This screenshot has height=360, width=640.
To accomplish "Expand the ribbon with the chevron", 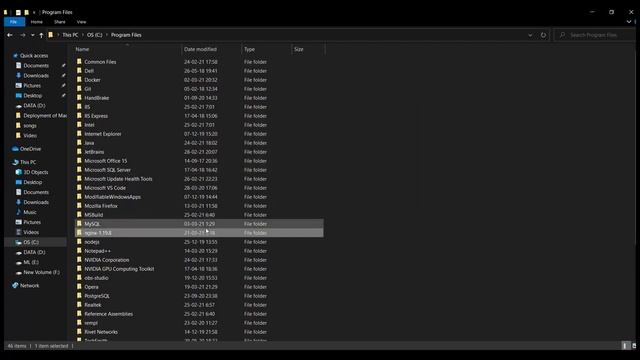I will tap(629, 22).
